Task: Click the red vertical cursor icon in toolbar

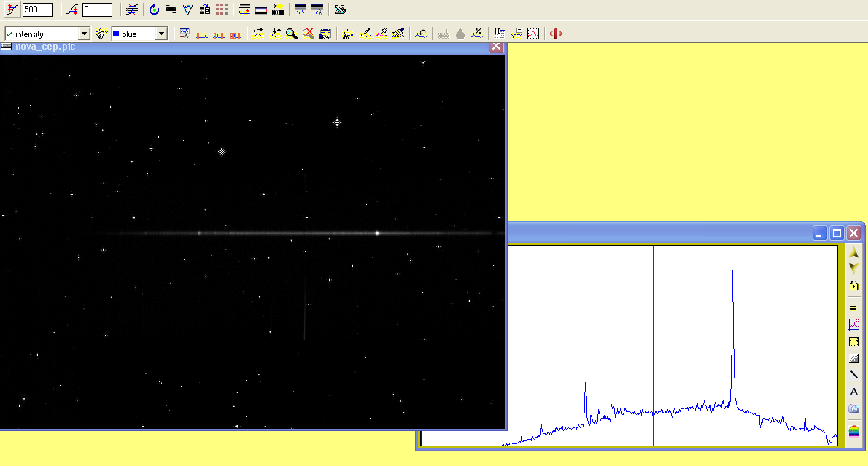Action: [x=556, y=34]
